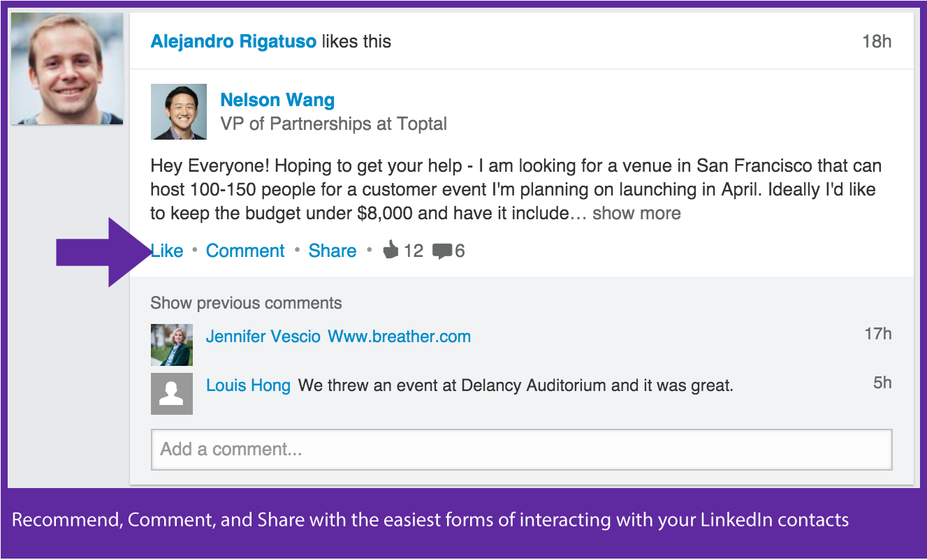This screenshot has width=927, height=560.
Task: Click Nelson Wang's profile picture
Action: point(179,112)
